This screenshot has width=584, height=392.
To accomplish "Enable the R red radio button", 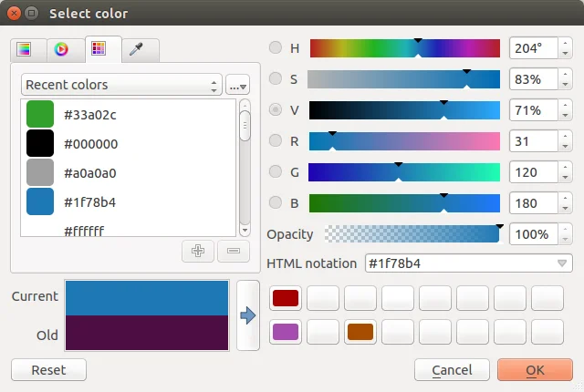I will [x=276, y=141].
